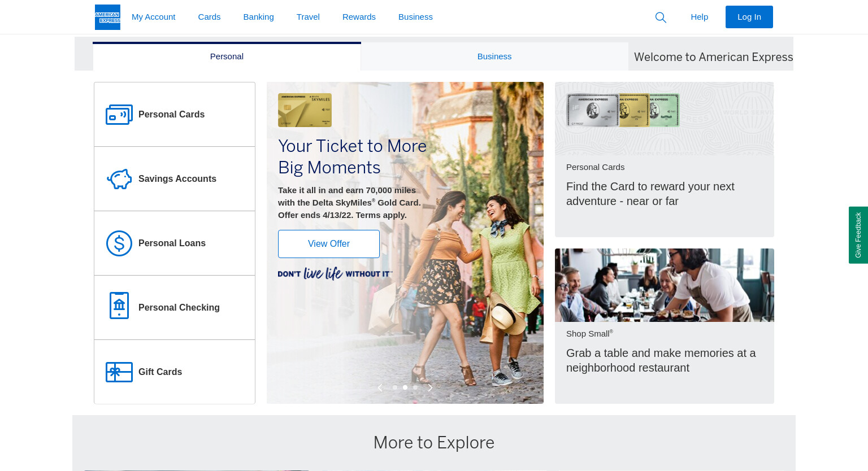
Task: Open Gift Cards sidebar link
Action: (x=175, y=372)
